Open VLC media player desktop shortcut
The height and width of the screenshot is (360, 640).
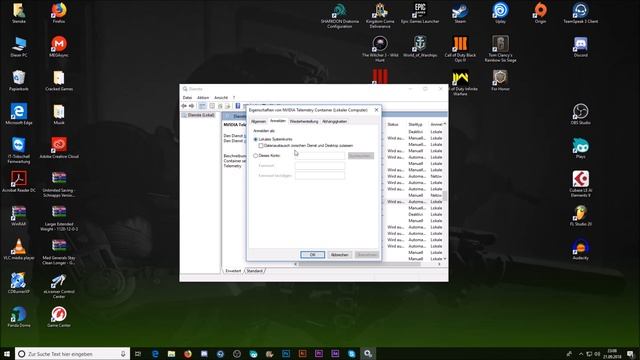coord(19,250)
